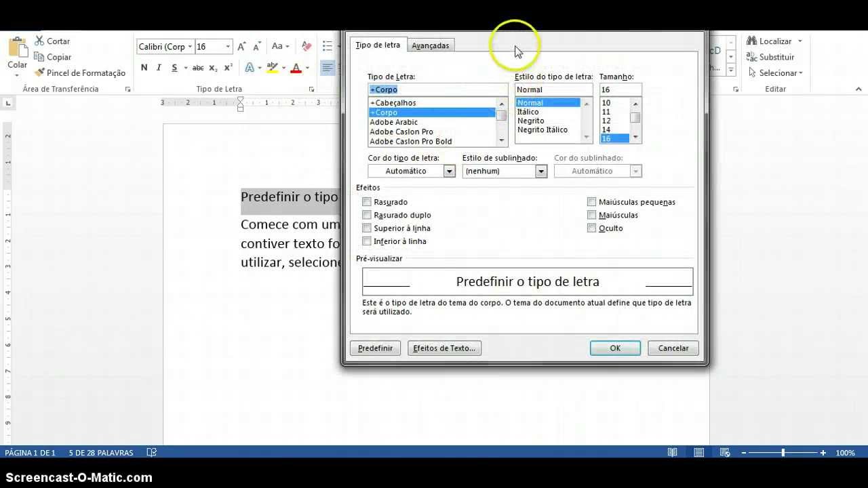This screenshot has width=868, height=488.
Task: Decrease font size with the small A
Action: 255,47
